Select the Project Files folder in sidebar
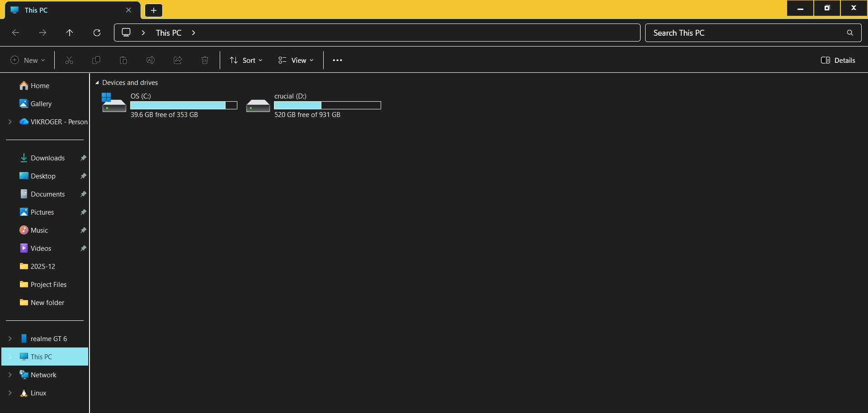The height and width of the screenshot is (413, 868). (48, 285)
